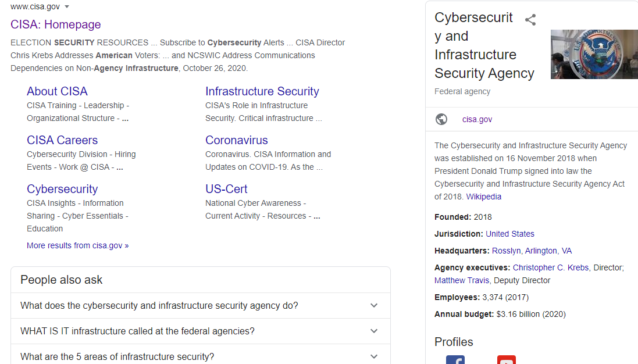The height and width of the screenshot is (364, 638).
Task: Open the Infrastructure Security sitelink
Action: [262, 91]
